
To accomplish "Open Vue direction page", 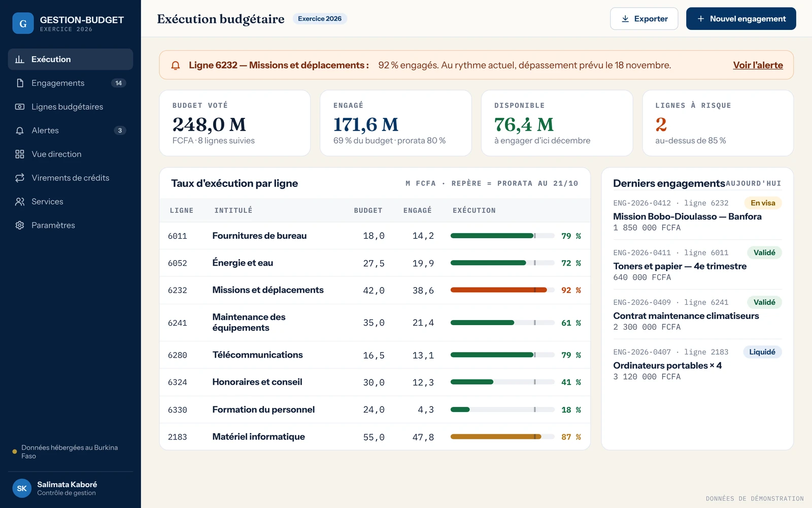I will coord(71,154).
